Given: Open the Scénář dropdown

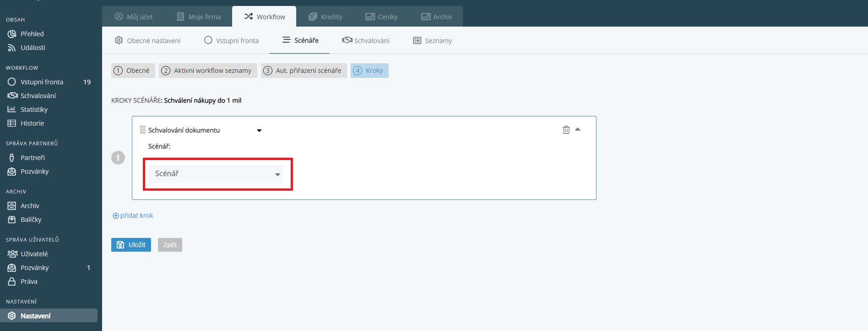Looking at the screenshot, I should tap(215, 174).
